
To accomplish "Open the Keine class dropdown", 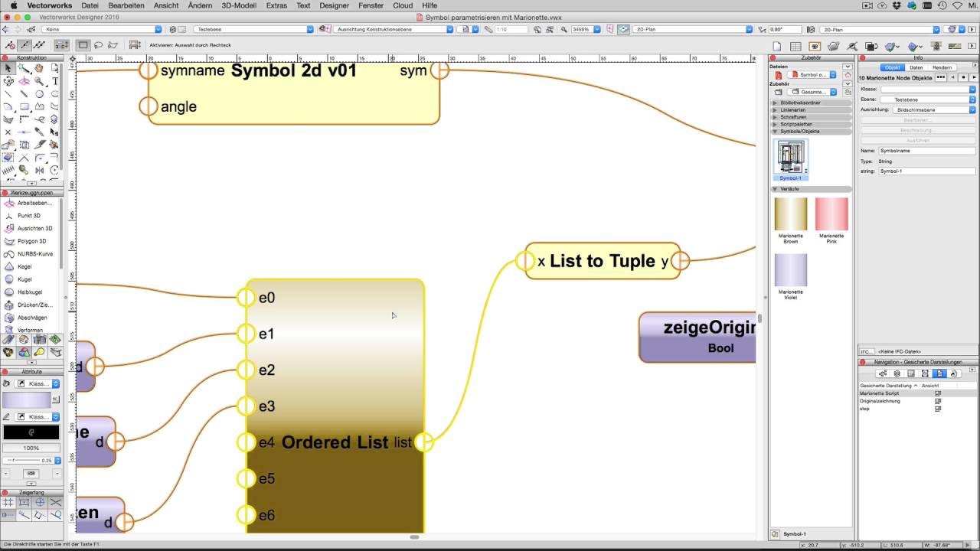I will [x=103, y=30].
